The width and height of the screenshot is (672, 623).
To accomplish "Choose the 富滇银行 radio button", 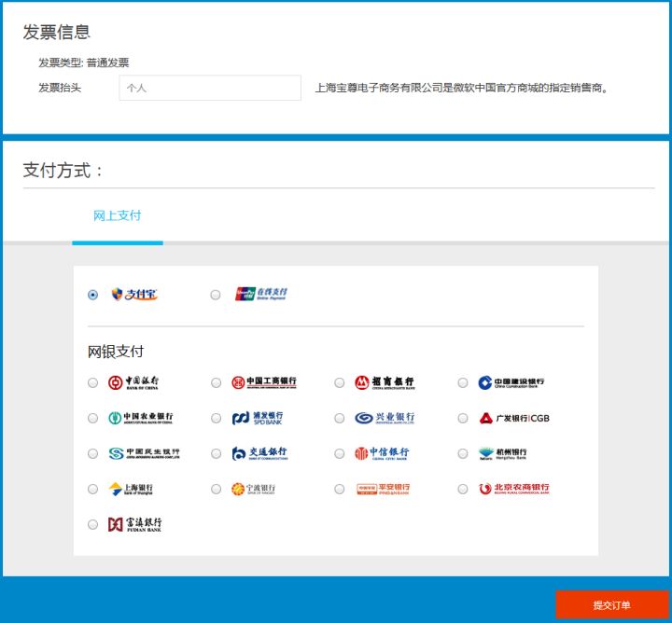I will (92, 524).
